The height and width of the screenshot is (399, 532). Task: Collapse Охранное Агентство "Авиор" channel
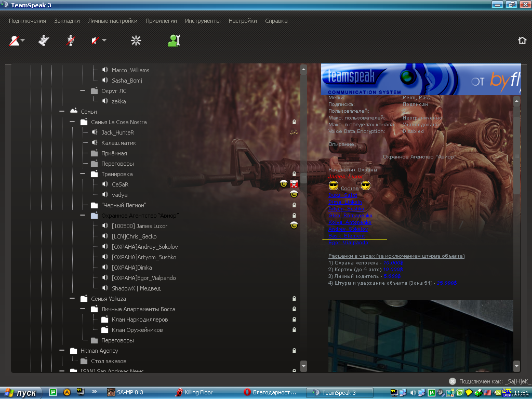click(83, 216)
